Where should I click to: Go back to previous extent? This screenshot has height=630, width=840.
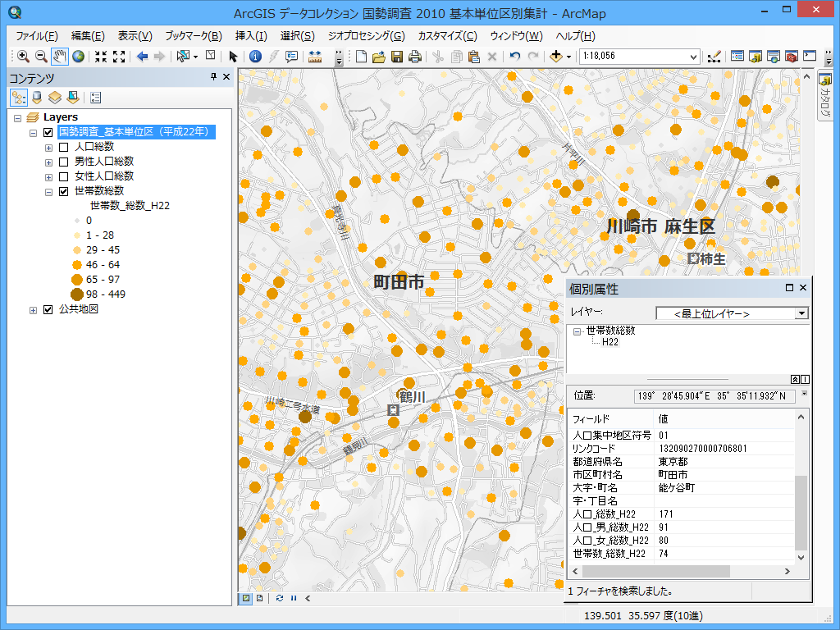142,57
